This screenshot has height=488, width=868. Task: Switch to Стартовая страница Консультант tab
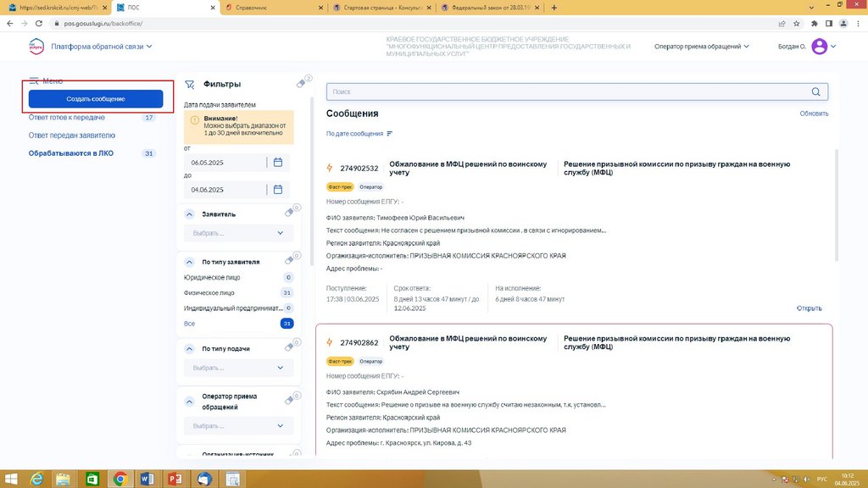click(x=382, y=7)
